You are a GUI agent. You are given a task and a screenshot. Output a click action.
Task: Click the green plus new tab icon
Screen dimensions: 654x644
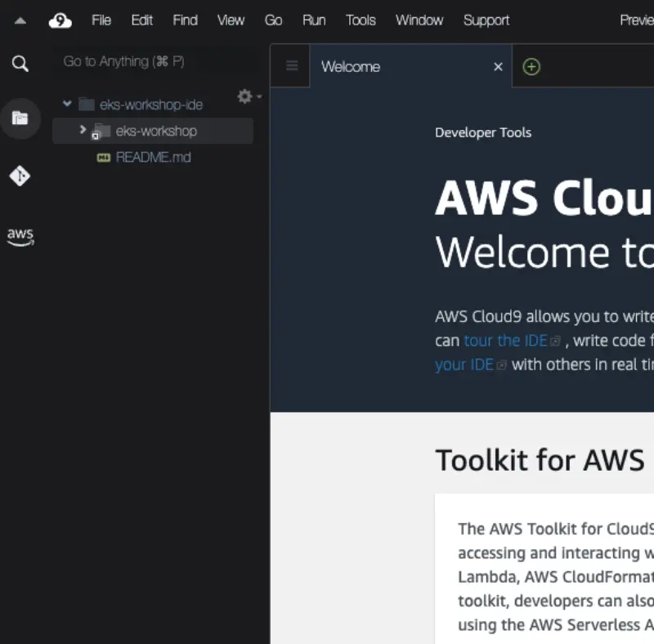tap(531, 67)
